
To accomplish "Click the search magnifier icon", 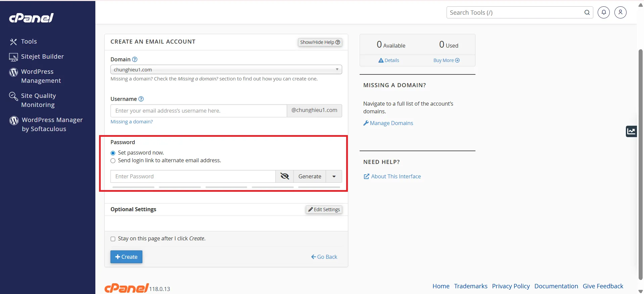I will coord(587,12).
